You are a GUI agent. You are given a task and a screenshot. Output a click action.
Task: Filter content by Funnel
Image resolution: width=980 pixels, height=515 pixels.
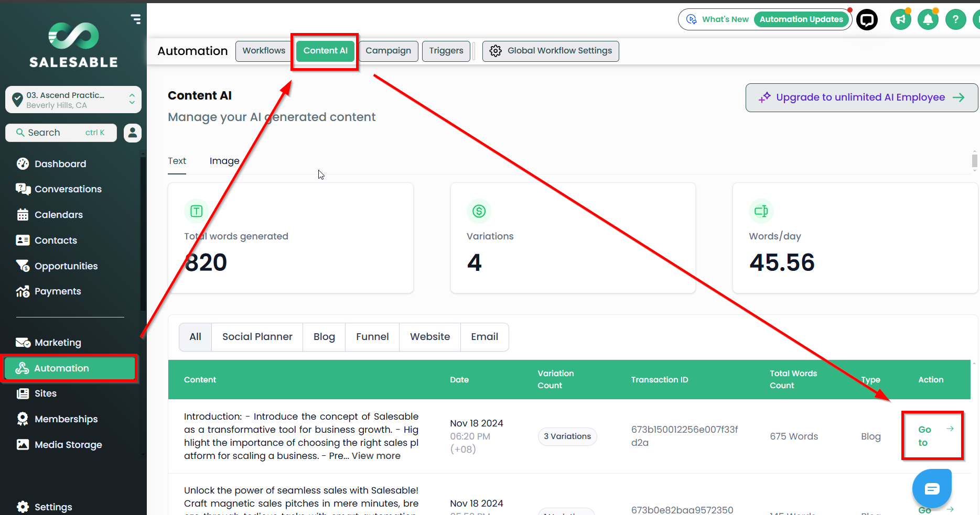[x=372, y=337]
